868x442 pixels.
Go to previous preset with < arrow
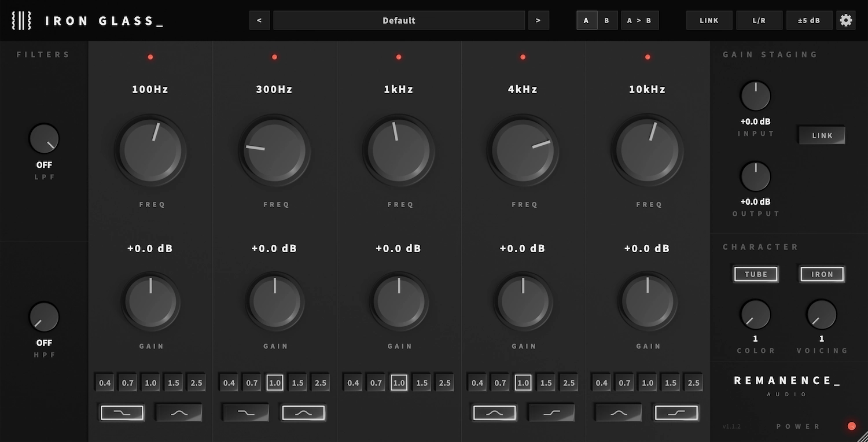[259, 20]
